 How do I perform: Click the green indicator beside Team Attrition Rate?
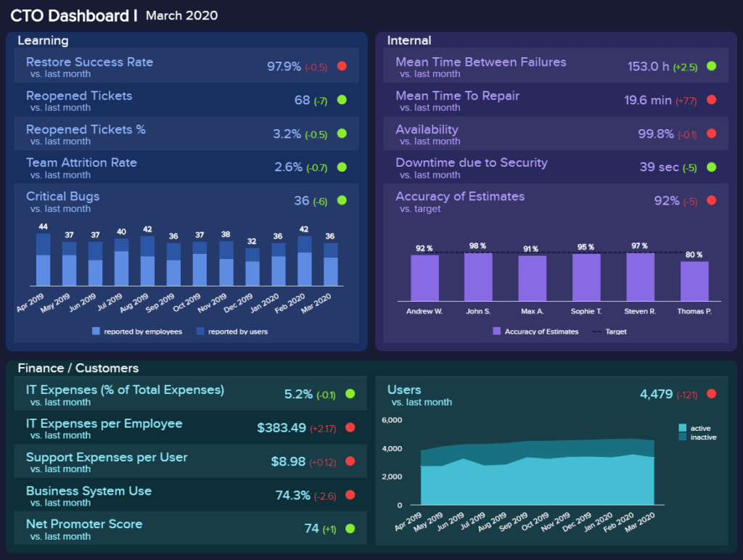coord(342,167)
